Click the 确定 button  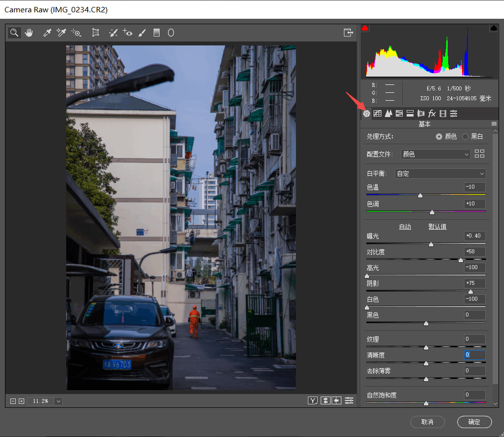(474, 422)
